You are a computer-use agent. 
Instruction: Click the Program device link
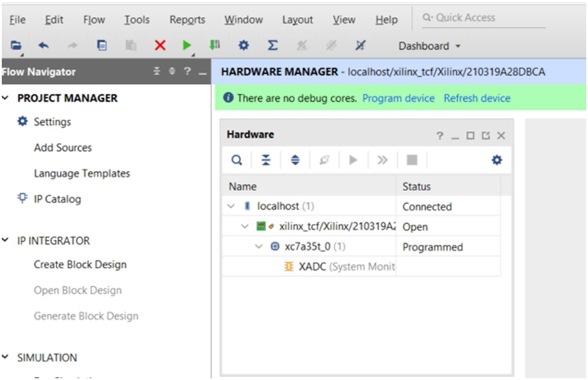[398, 98]
